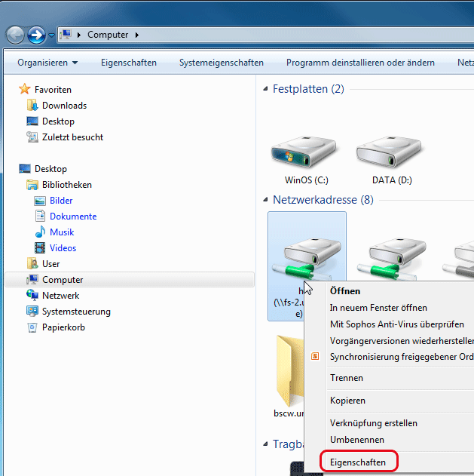Select the Papierkorb recycle bin item
This screenshot has height=476, width=474.
tap(63, 327)
